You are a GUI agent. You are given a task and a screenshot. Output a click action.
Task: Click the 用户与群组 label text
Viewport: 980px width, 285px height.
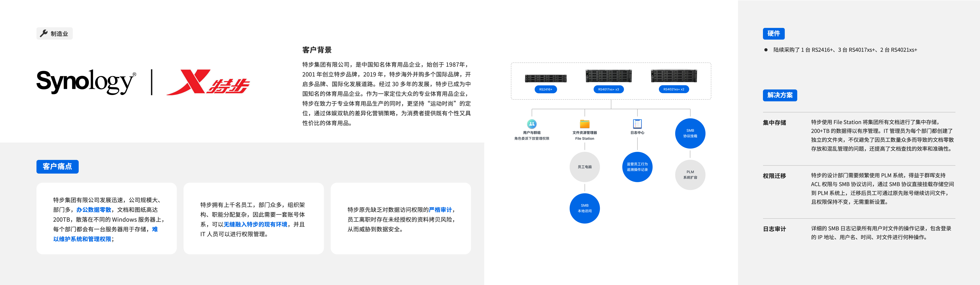pyautogui.click(x=531, y=133)
